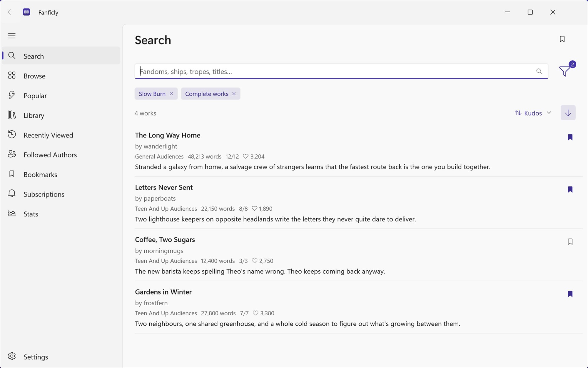Click the magnifier icon in the search box
Screen dimensions: 588x368
pyautogui.click(x=539, y=71)
